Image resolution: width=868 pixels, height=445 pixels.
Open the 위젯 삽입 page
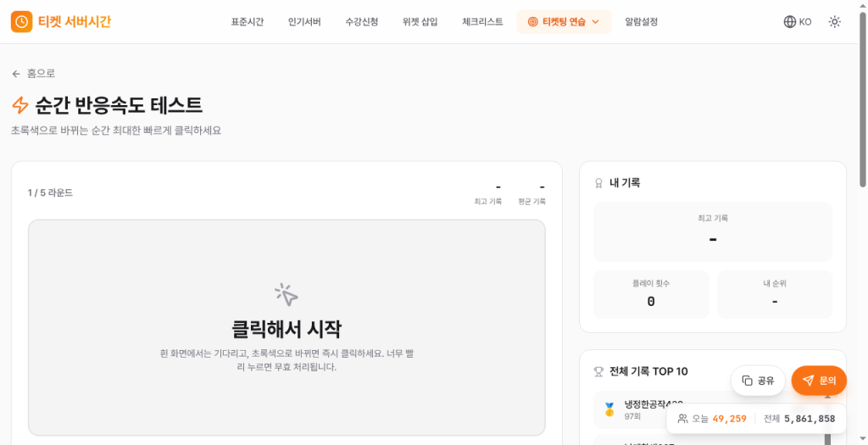420,22
